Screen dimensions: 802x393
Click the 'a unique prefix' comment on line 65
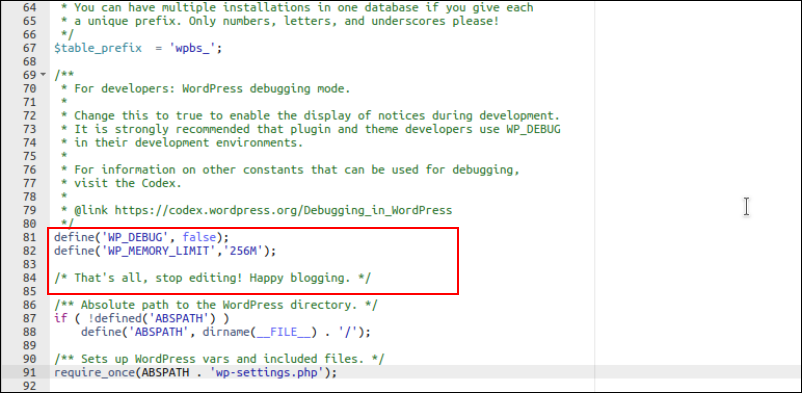pyautogui.click(x=280, y=21)
